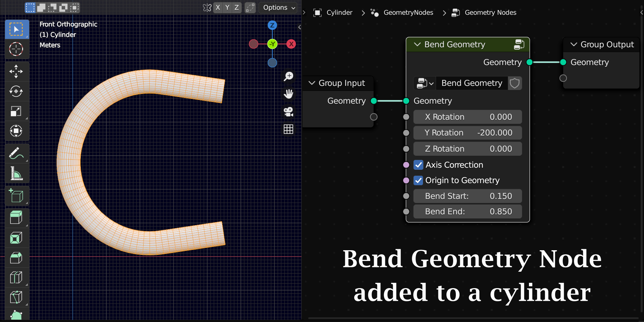Adjust the Bend Start value slider
This screenshot has height=322, width=644.
pos(467,196)
